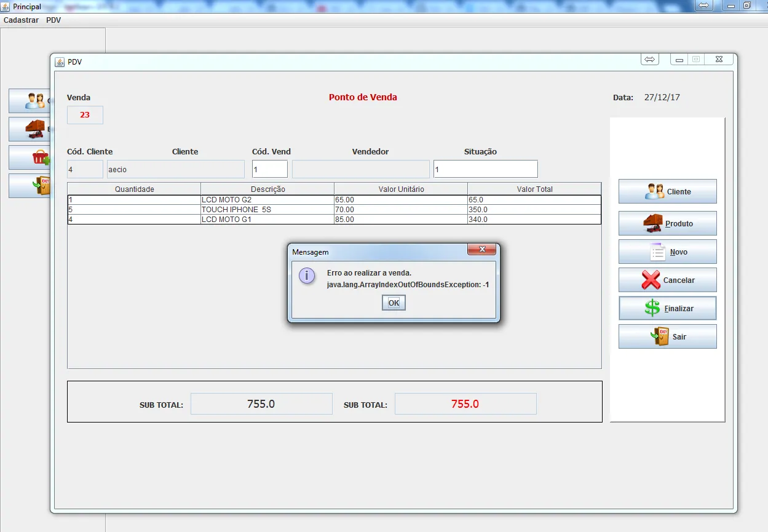Viewport: 768px width, 532px height.
Task: Open the PDV menu in menu bar
Action: [53, 20]
